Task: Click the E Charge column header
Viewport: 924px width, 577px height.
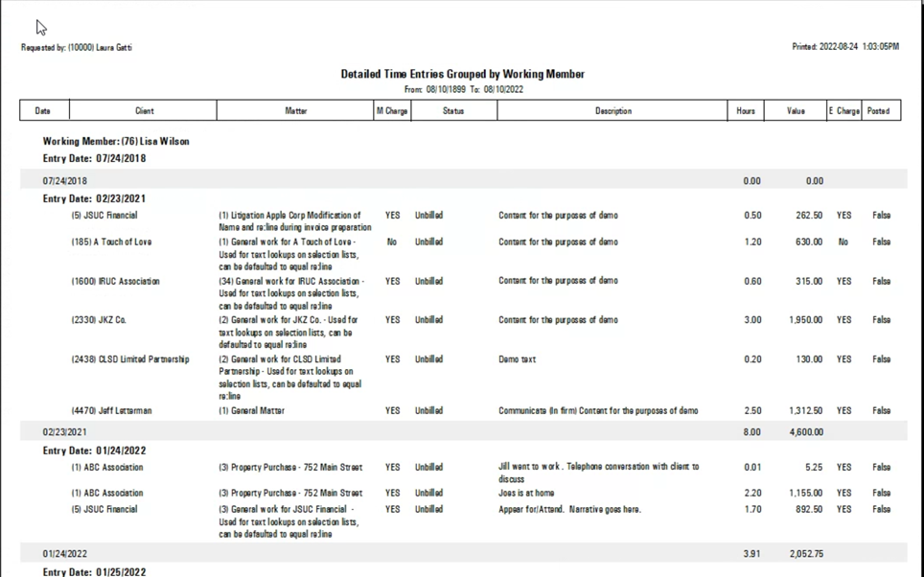Action: point(843,110)
